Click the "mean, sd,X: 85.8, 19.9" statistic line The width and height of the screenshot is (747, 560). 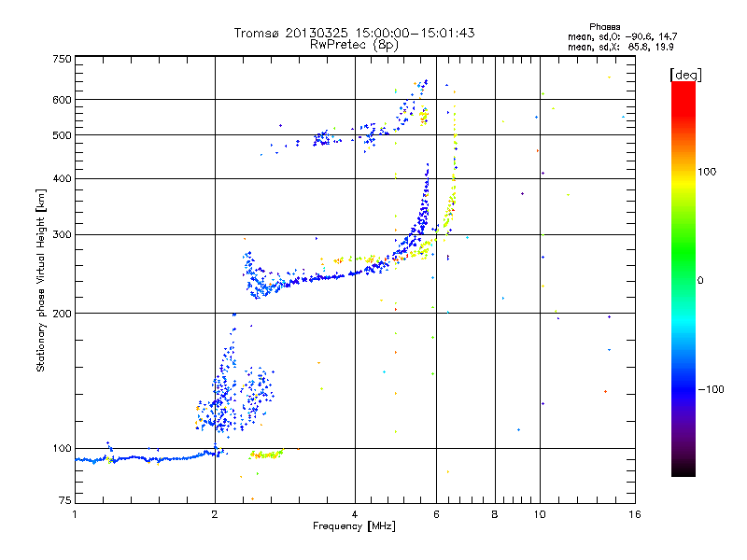(621, 48)
